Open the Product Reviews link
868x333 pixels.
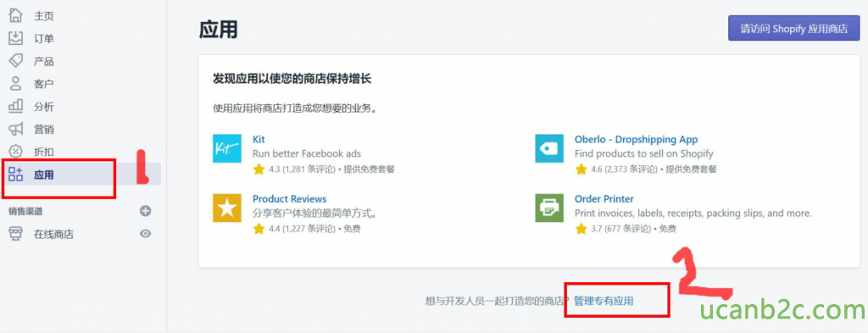[290, 199]
